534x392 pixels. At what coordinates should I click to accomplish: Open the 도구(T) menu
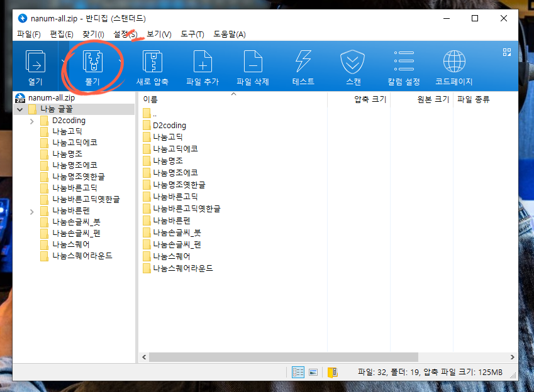point(192,35)
